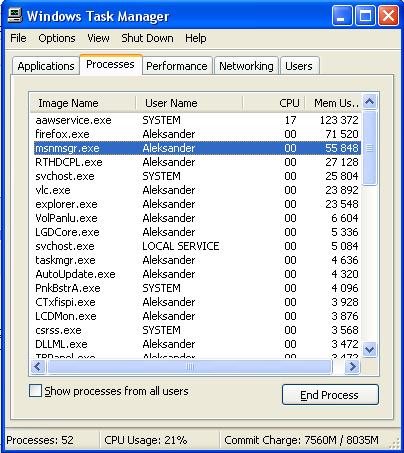Select the RTHDCPL.exe process
Image resolution: width=404 pixels, height=453 pixels.
(x=197, y=162)
